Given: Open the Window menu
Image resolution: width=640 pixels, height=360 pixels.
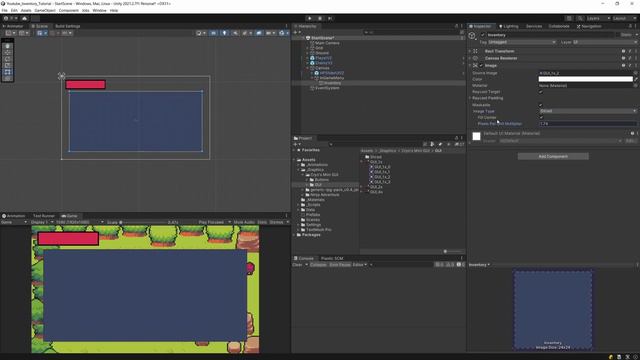Looking at the screenshot, I should (99, 10).
